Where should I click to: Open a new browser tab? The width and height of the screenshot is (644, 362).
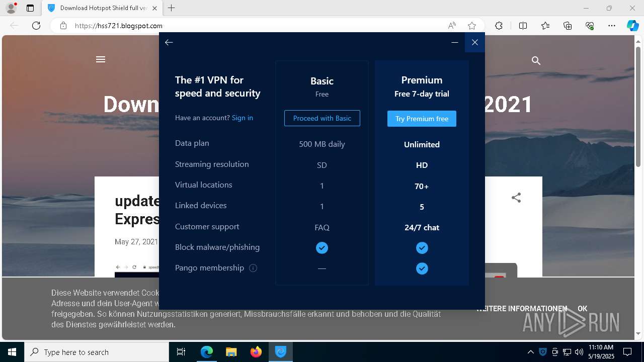(172, 8)
